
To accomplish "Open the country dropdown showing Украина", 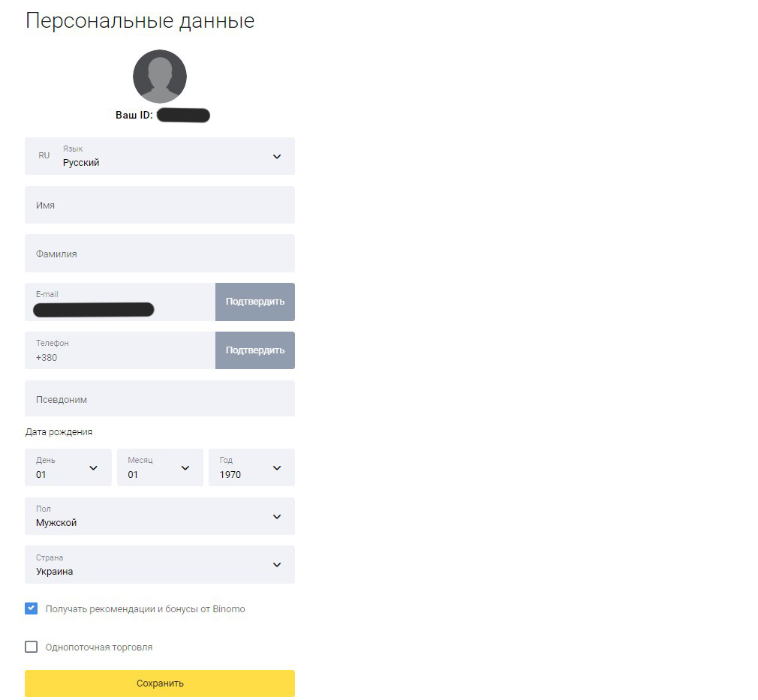I will coord(160,565).
